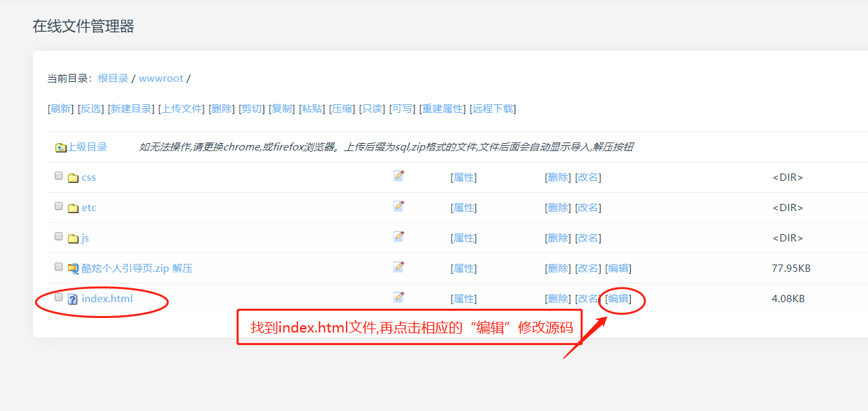Open the css directory
Viewport: 868px width, 411px height.
[88, 177]
